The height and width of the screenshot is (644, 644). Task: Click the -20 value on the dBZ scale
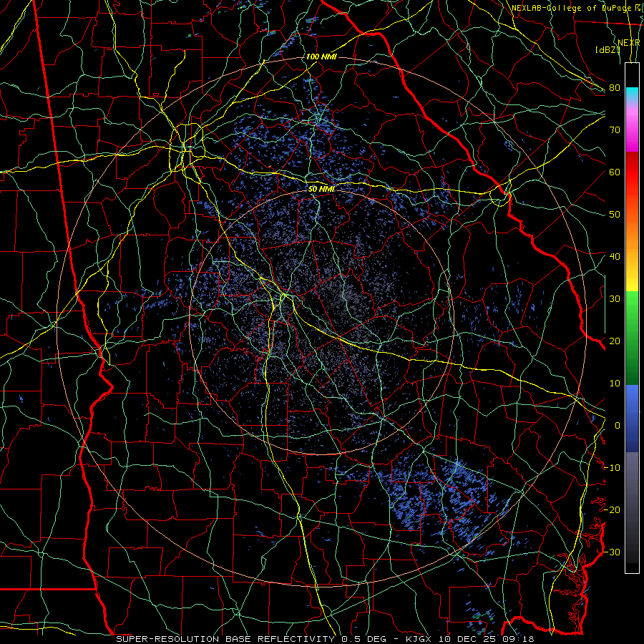[x=612, y=510]
